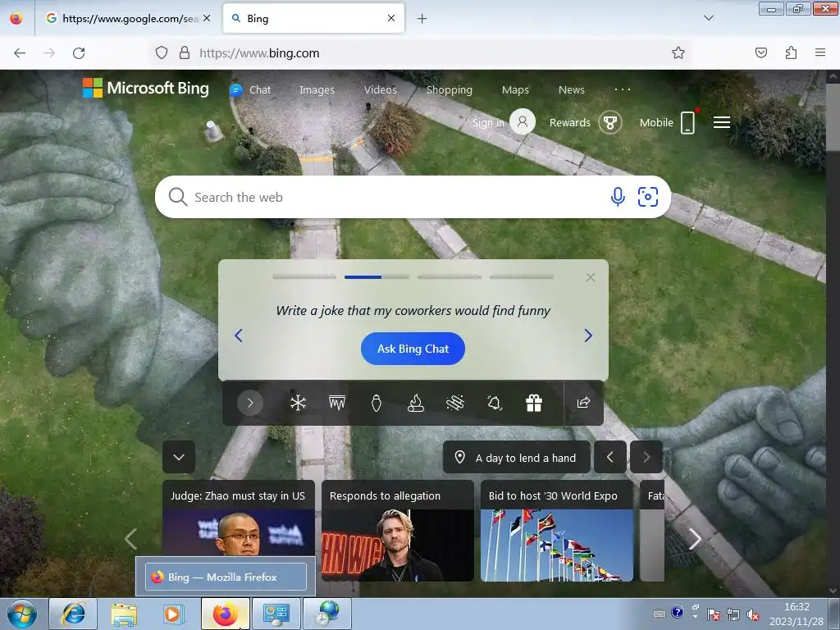The image size is (840, 630).
Task: Click the Microsoft Bing logo
Action: click(x=146, y=88)
